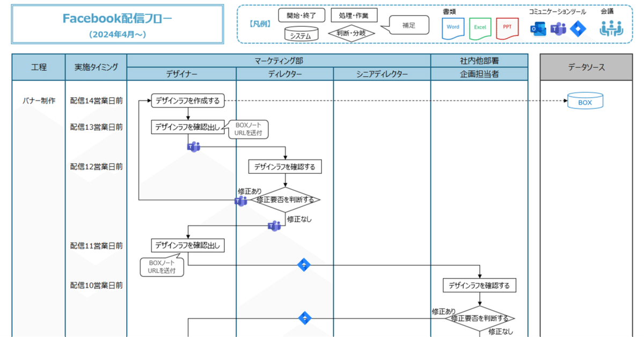This screenshot has width=644, height=337.
Task: Click the 会議 meeting icon
Action: pos(611,29)
